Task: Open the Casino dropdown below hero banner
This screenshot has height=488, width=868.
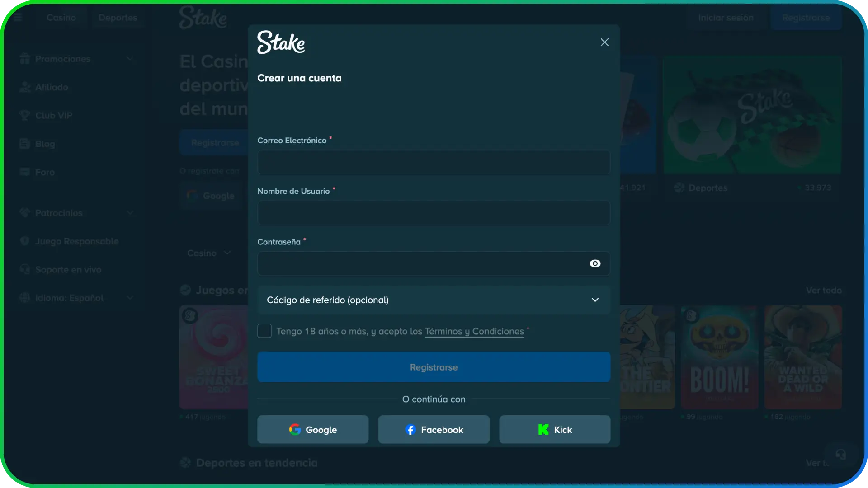Action: [x=209, y=253]
